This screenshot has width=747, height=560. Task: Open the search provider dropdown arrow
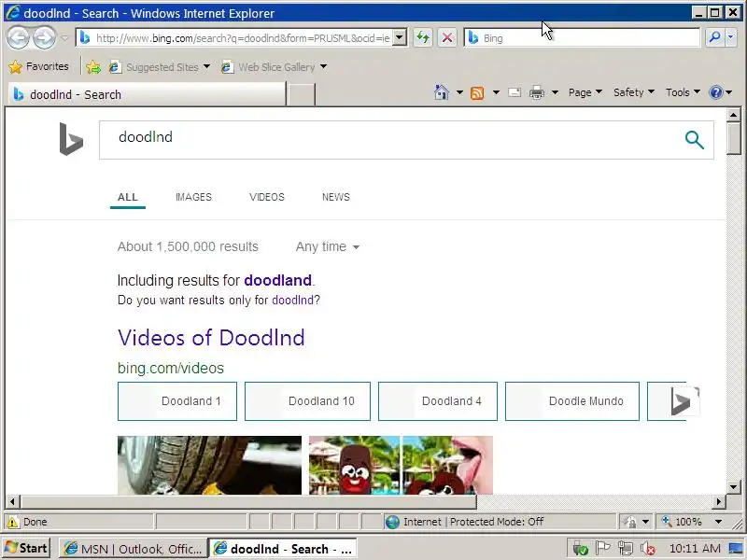pyautogui.click(x=731, y=37)
